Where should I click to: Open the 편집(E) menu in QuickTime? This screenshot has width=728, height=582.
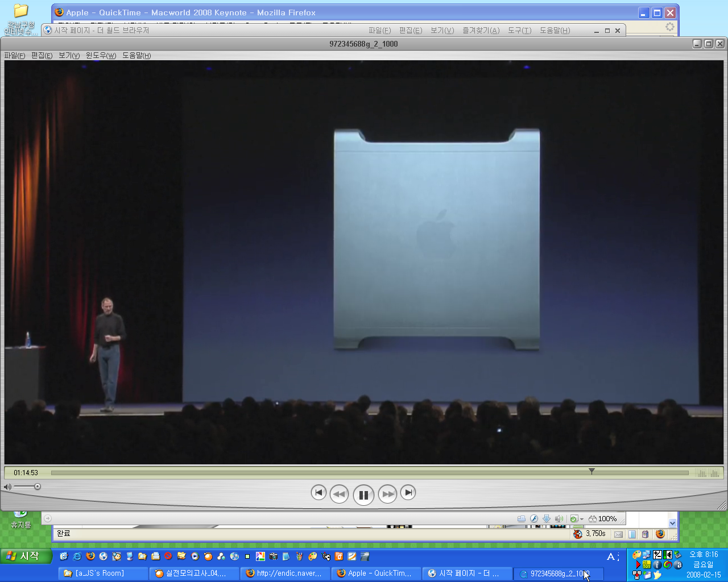[x=42, y=56]
